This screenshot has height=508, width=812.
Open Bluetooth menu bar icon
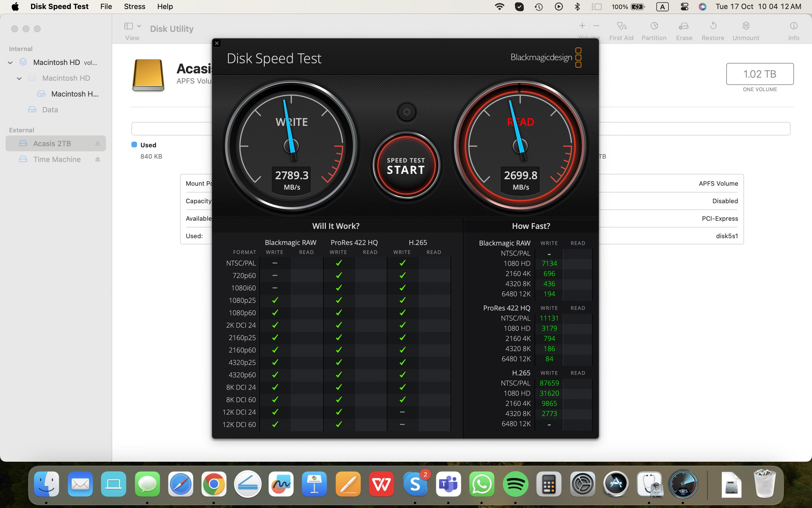(577, 6)
